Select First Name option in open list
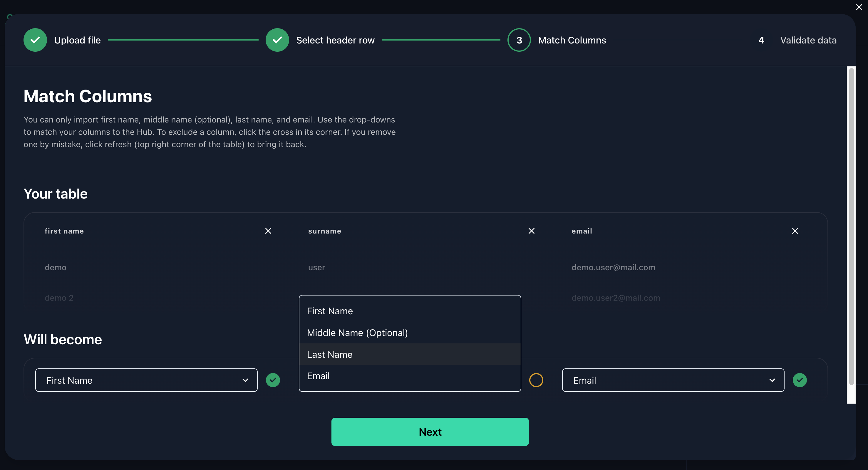Image resolution: width=868 pixels, height=470 pixels. (x=330, y=311)
